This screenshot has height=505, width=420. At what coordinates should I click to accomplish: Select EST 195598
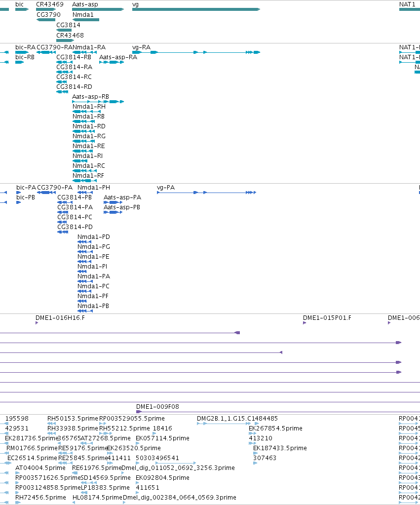(x=17, y=419)
